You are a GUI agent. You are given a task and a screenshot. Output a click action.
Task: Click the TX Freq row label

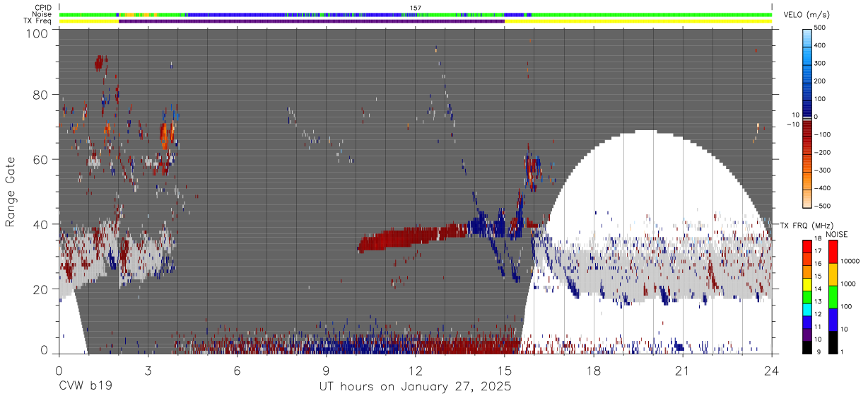click(x=38, y=21)
